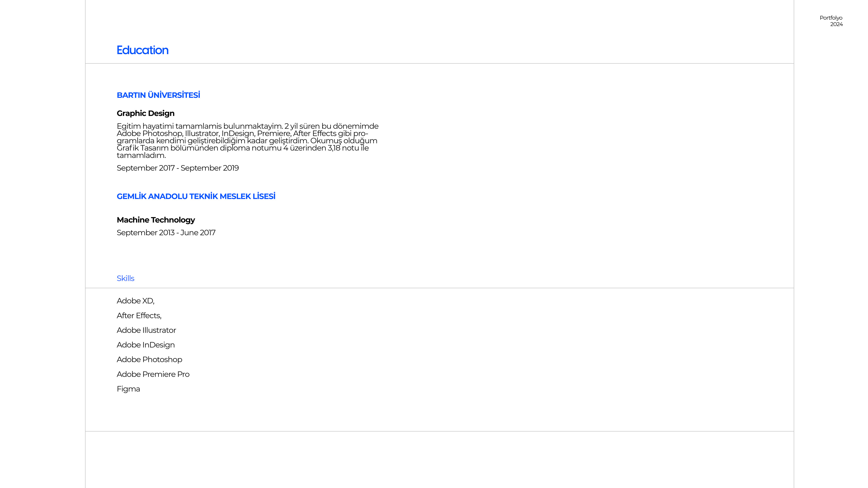The height and width of the screenshot is (488, 868).
Task: Select the After Effects skill entry
Action: (139, 316)
